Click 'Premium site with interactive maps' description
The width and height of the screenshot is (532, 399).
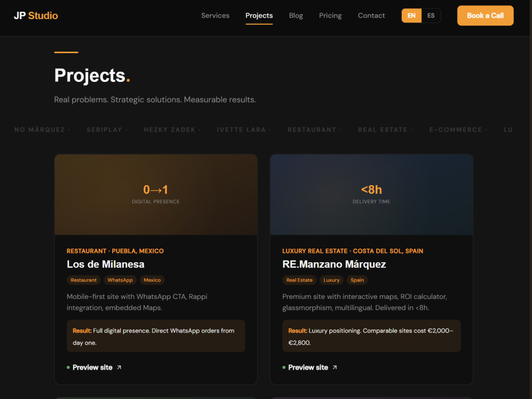pyautogui.click(x=365, y=302)
